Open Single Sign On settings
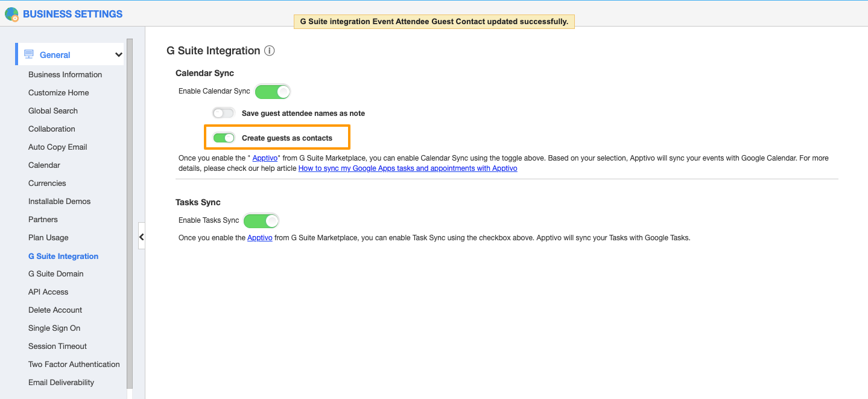The width and height of the screenshot is (868, 399). pos(54,328)
